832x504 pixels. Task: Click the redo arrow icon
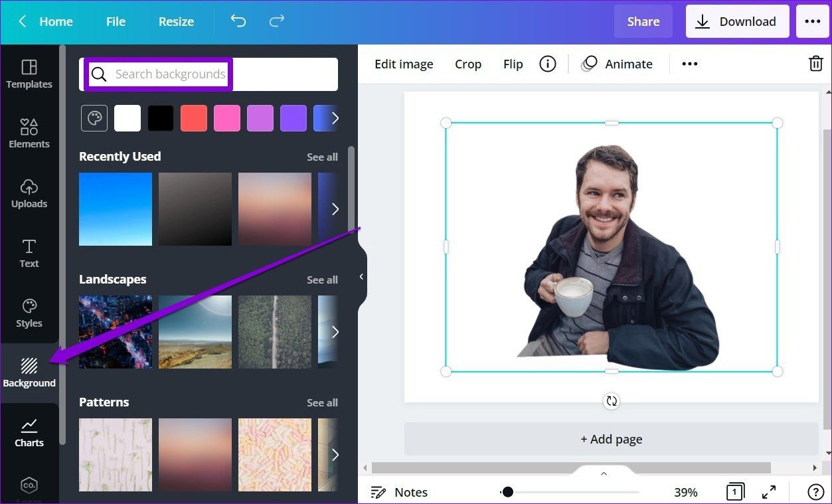[x=277, y=21]
